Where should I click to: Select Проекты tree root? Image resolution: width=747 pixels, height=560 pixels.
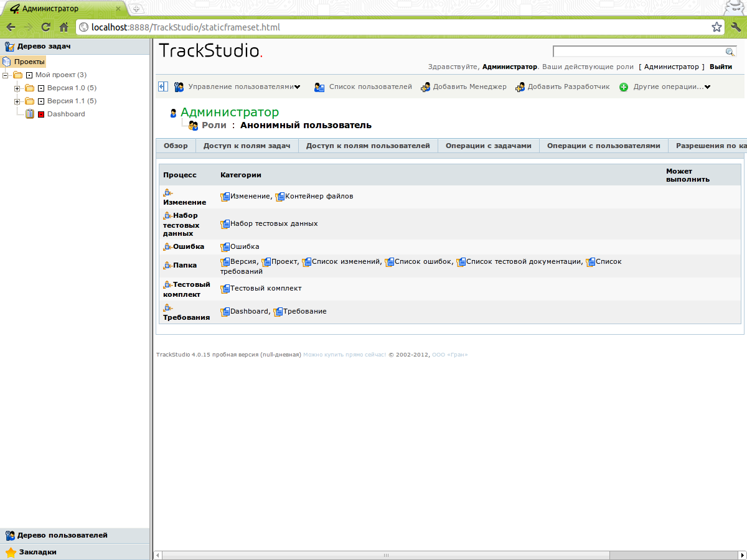(29, 62)
